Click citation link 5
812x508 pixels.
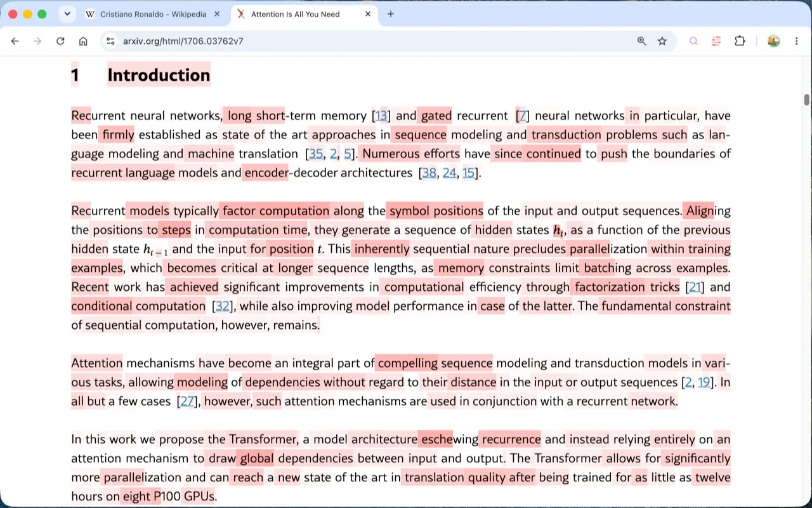(x=348, y=154)
